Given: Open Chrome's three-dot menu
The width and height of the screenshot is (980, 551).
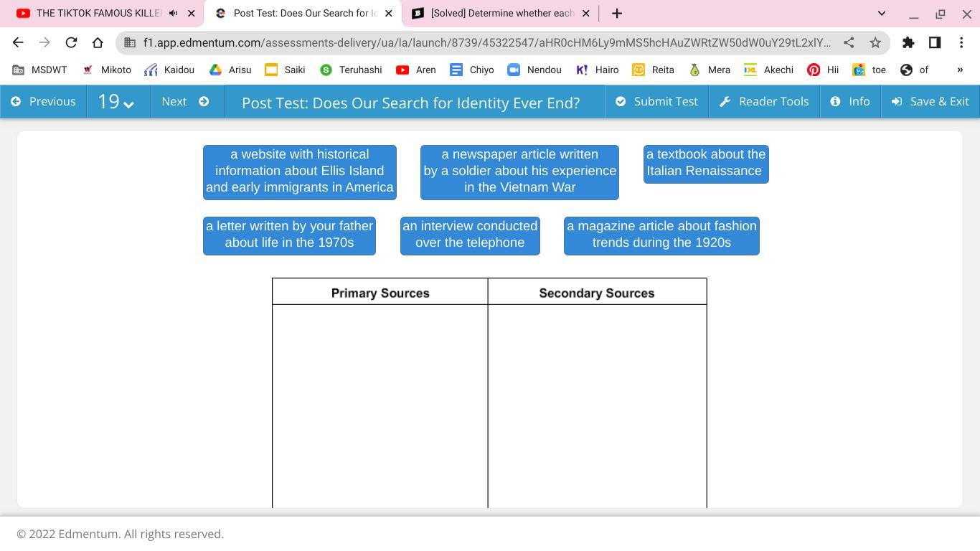Looking at the screenshot, I should pos(961,42).
